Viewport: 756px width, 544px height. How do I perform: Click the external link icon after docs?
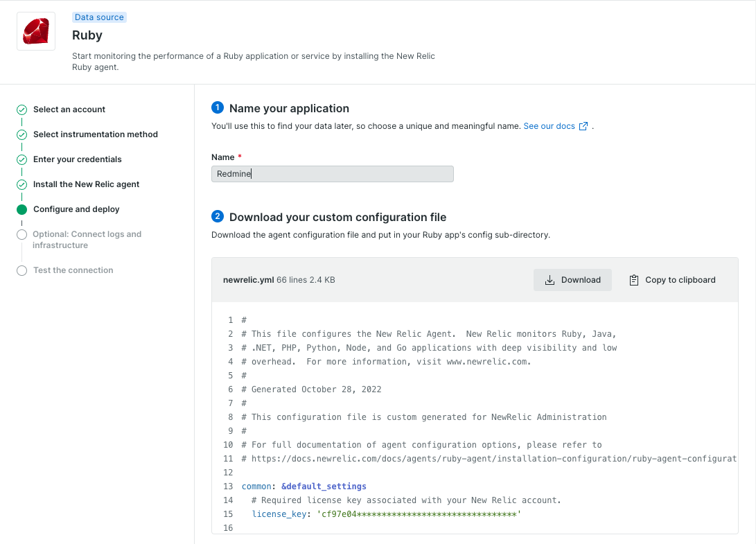tap(583, 126)
